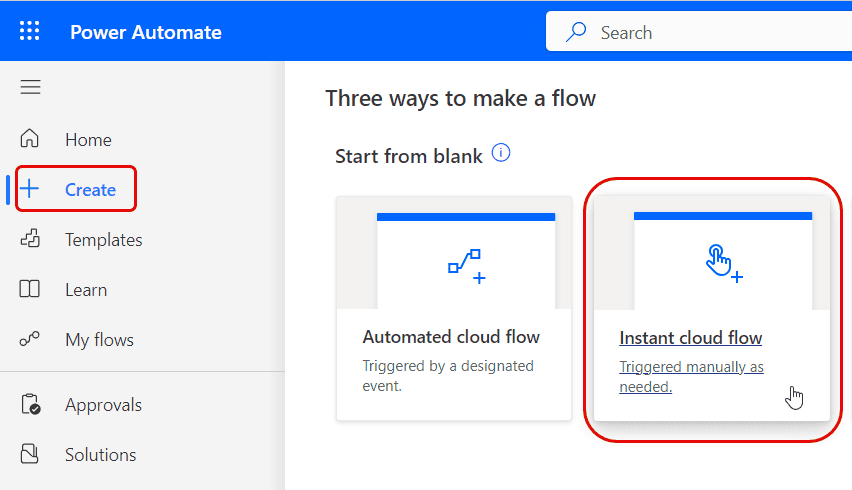852x490 pixels.
Task: Open the app launcher waffle icon
Action: (x=29, y=31)
